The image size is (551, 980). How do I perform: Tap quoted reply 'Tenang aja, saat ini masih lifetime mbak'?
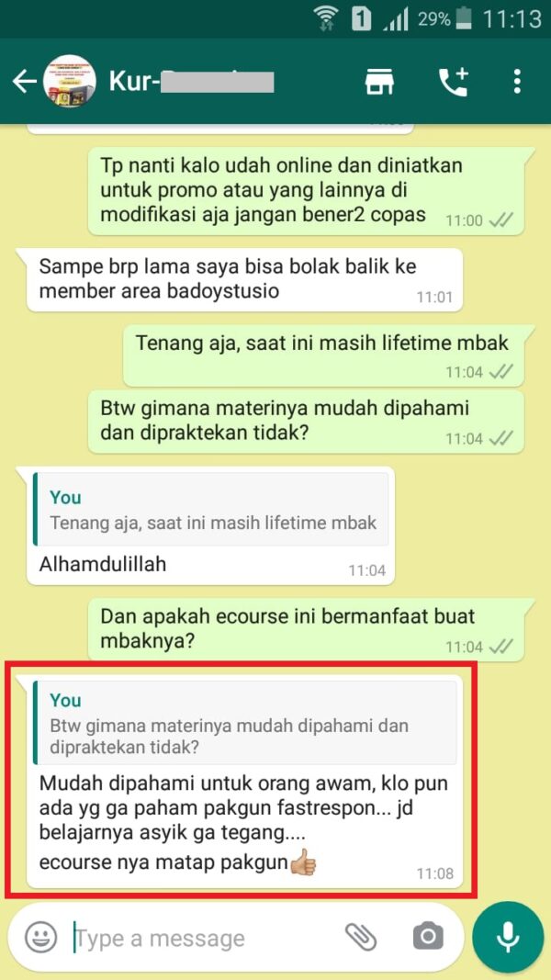pyautogui.click(x=211, y=510)
